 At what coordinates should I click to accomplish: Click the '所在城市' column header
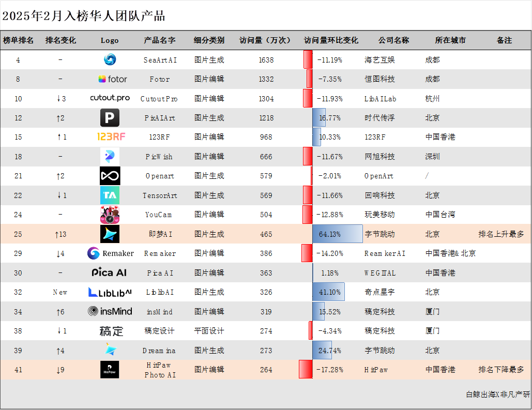(450, 40)
